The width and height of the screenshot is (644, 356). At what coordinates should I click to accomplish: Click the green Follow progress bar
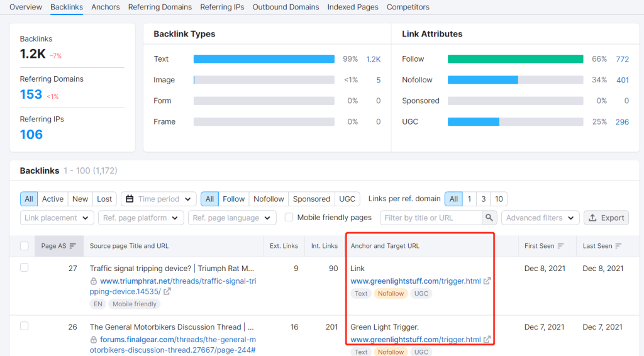(x=515, y=59)
